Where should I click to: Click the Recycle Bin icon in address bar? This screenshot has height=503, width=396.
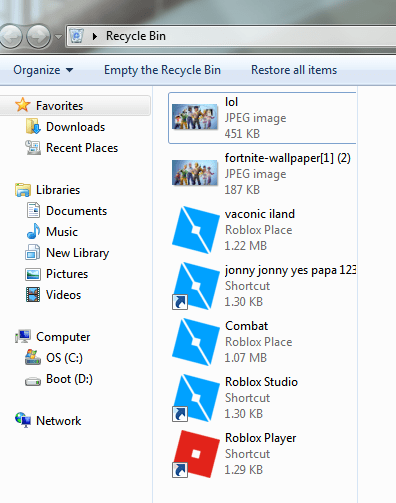[77, 36]
